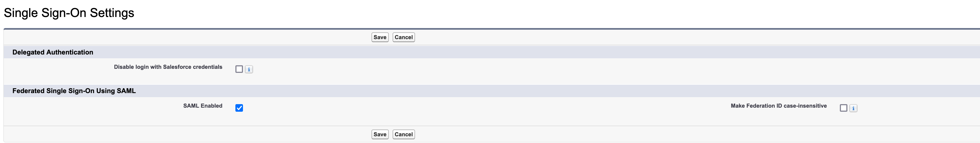Screen dimensions: 980x143
Task: Show help for Salesforce credentials login option
Action: [x=249, y=69]
